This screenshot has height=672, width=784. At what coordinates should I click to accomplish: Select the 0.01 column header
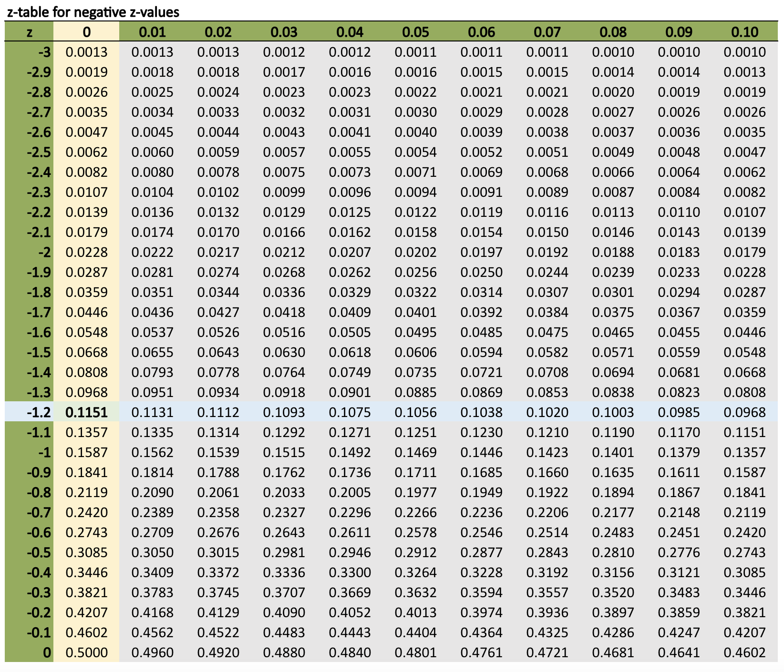coord(152,32)
